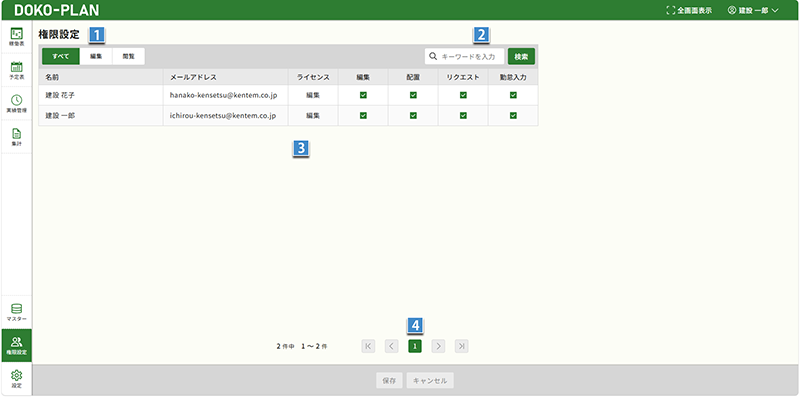This screenshot has height=397, width=800.
Task: Go to next page arrow
Action: 438,346
